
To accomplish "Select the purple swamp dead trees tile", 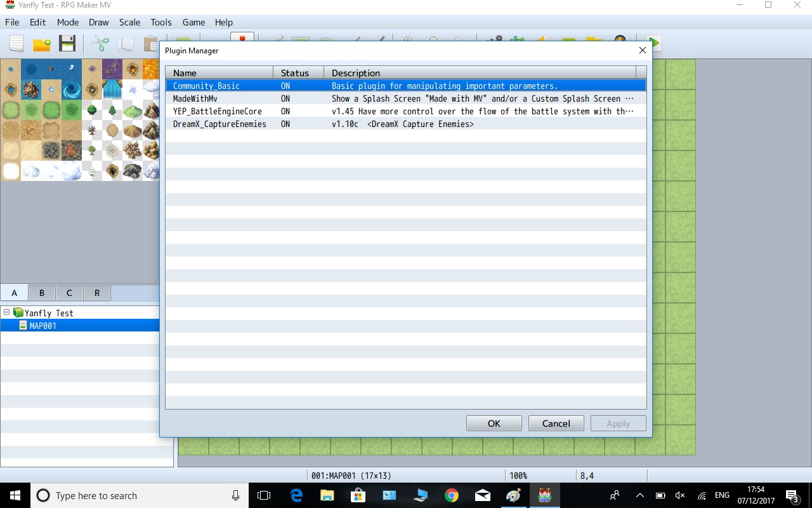I will pos(112,69).
